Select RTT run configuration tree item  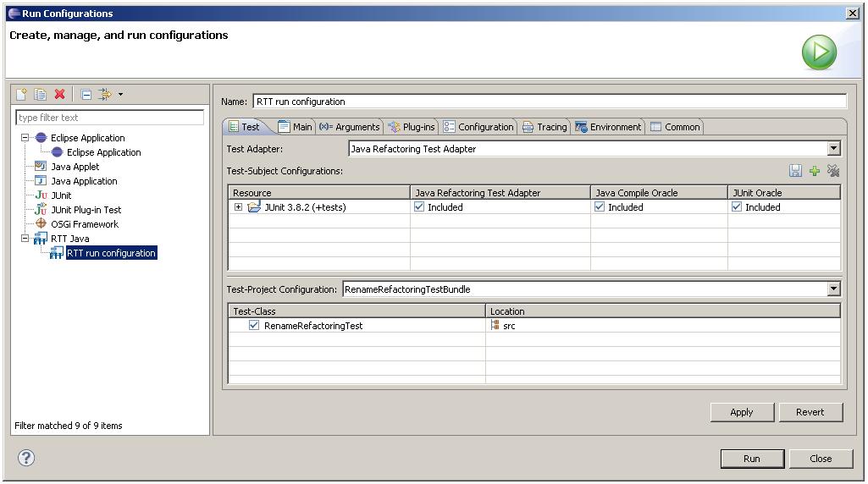pos(111,253)
